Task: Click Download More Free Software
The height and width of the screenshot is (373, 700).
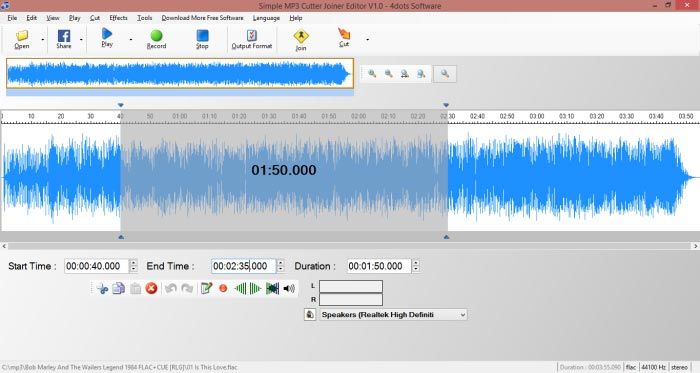Action: 202,18
